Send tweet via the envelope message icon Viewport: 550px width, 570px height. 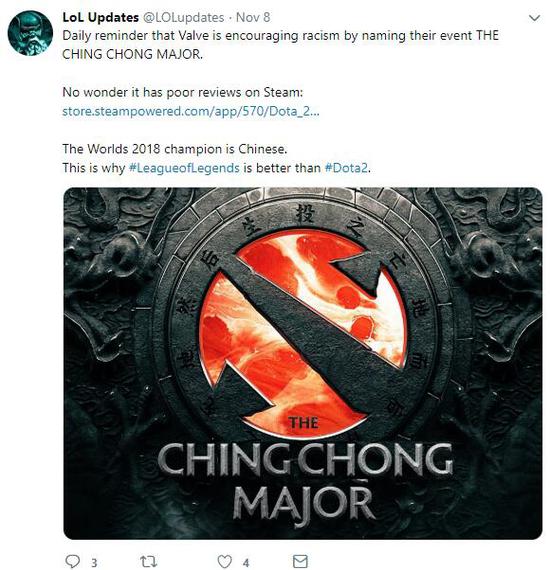(x=300, y=561)
